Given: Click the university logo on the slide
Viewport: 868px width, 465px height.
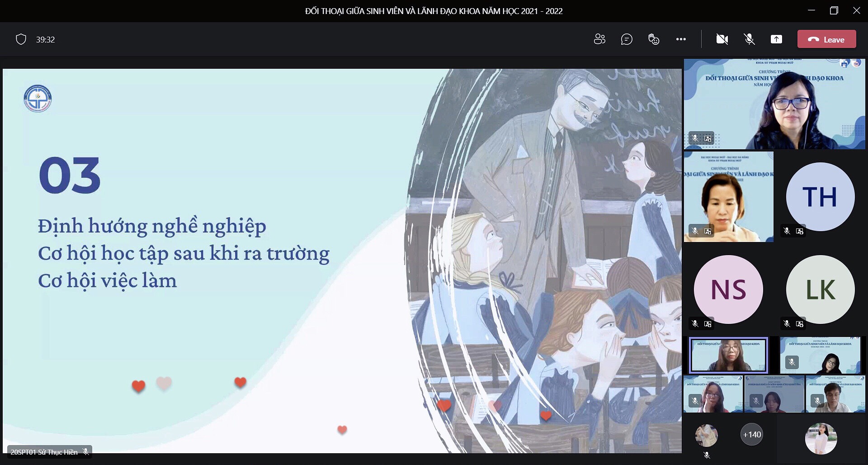Looking at the screenshot, I should pos(38,98).
